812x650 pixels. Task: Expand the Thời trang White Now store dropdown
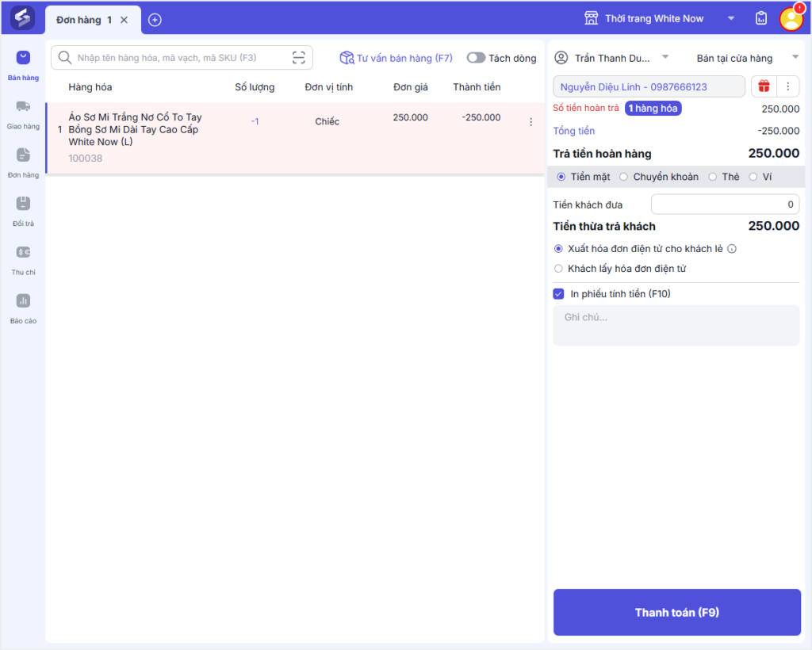[x=731, y=19]
